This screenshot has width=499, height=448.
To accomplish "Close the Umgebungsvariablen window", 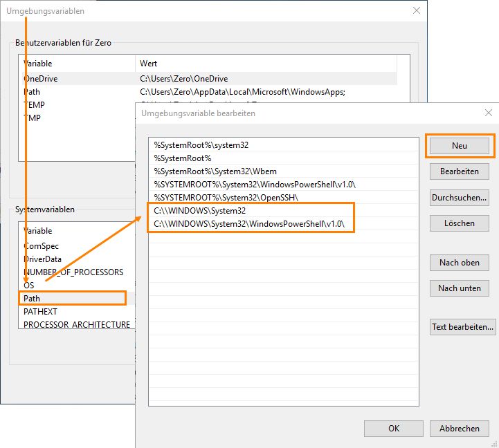I will pyautogui.click(x=417, y=10).
